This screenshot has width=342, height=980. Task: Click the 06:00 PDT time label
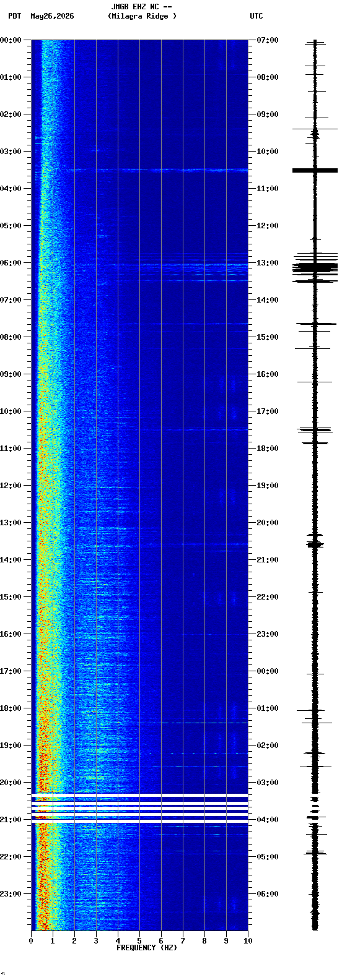point(11,263)
